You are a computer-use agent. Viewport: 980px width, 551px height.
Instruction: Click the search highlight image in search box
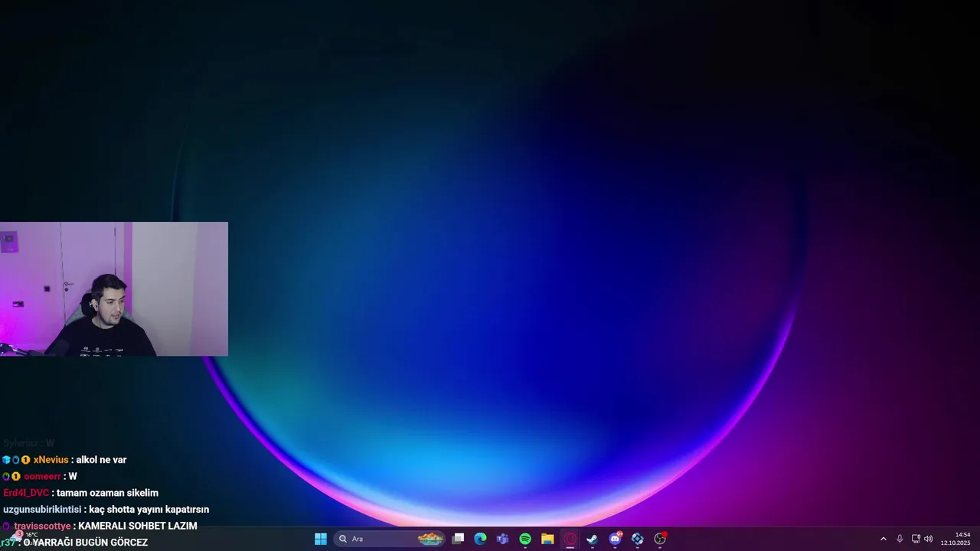coord(430,539)
